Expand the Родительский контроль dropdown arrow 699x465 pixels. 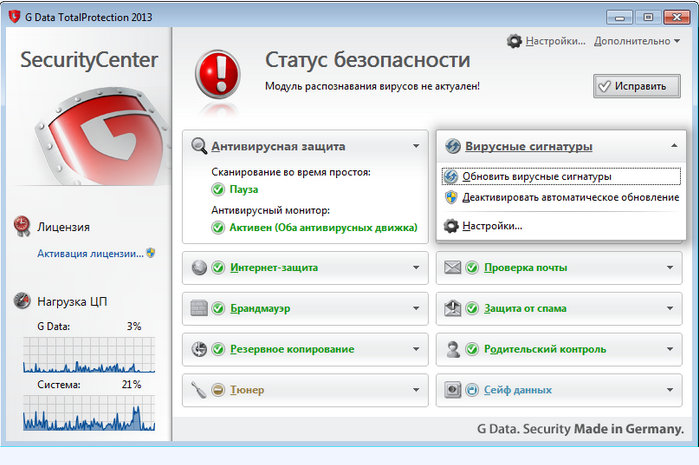coord(670,349)
